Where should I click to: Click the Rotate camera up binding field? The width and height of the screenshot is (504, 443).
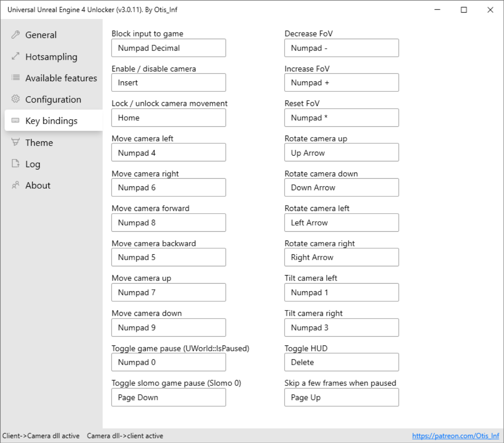(341, 153)
